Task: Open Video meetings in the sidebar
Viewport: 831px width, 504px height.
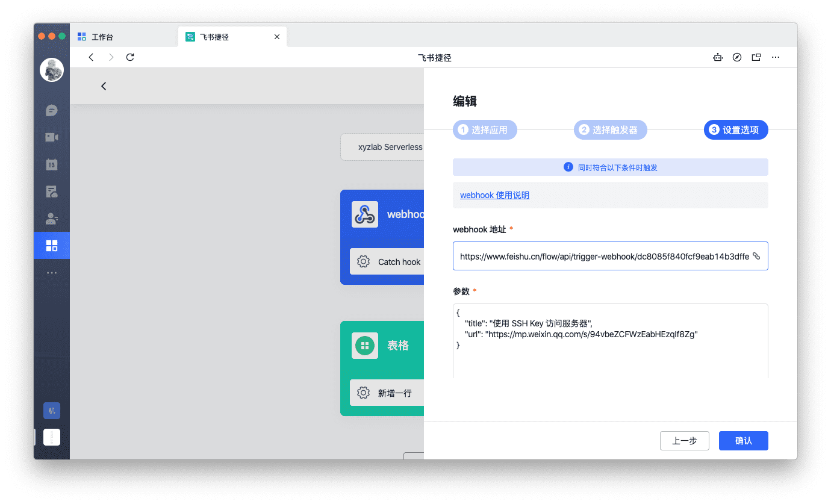Action: [52, 137]
